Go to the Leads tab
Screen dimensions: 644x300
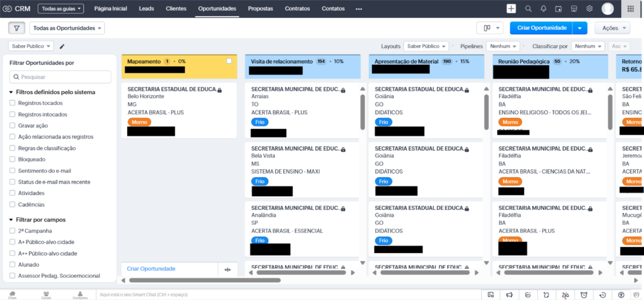pos(147,9)
